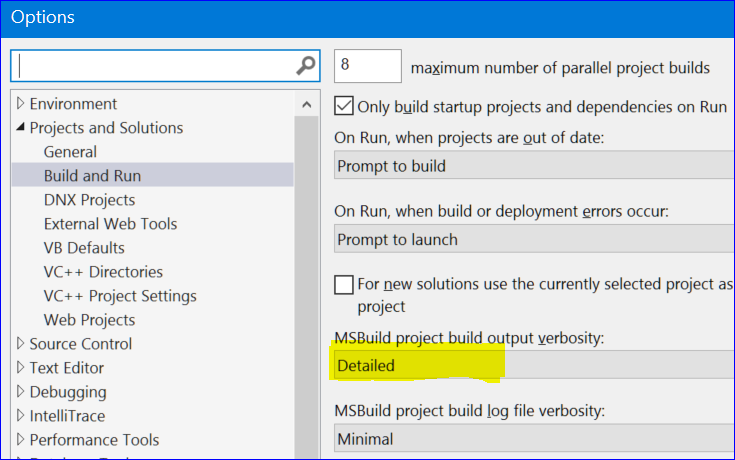This screenshot has width=735, height=460.
Task: Click the search magnifier icon
Action: tap(306, 66)
